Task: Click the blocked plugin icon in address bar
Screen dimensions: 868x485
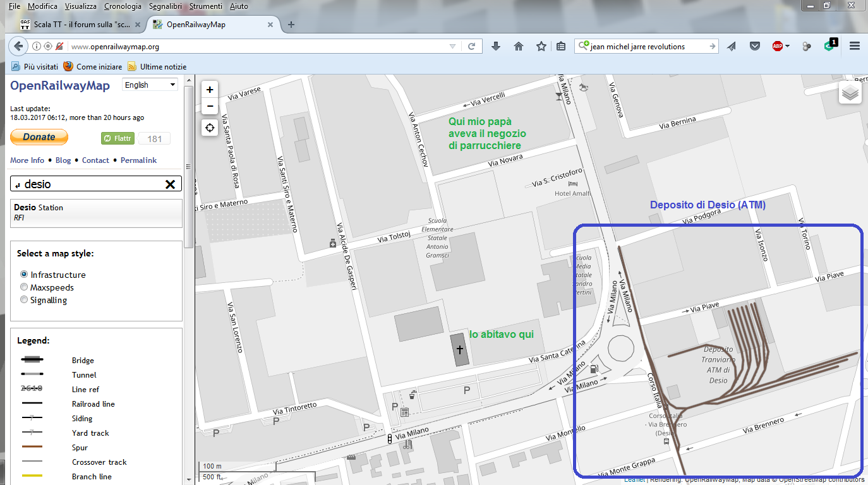Action: [59, 46]
